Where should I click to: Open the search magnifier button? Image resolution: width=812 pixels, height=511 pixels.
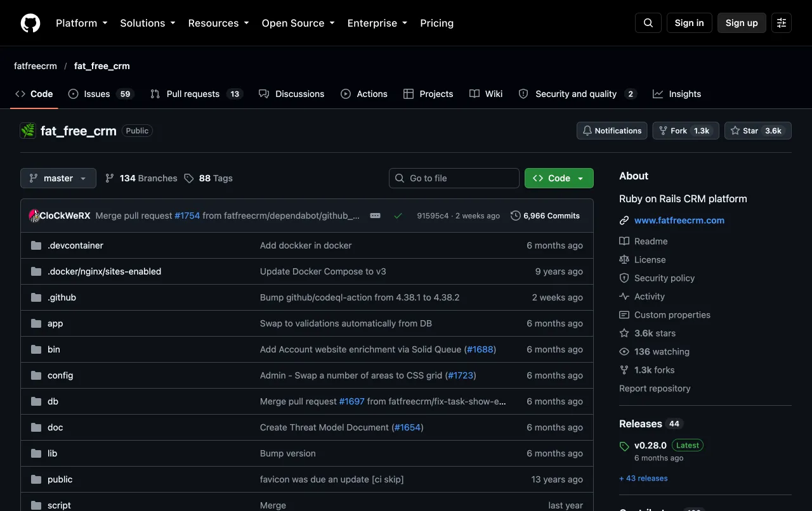click(x=648, y=23)
